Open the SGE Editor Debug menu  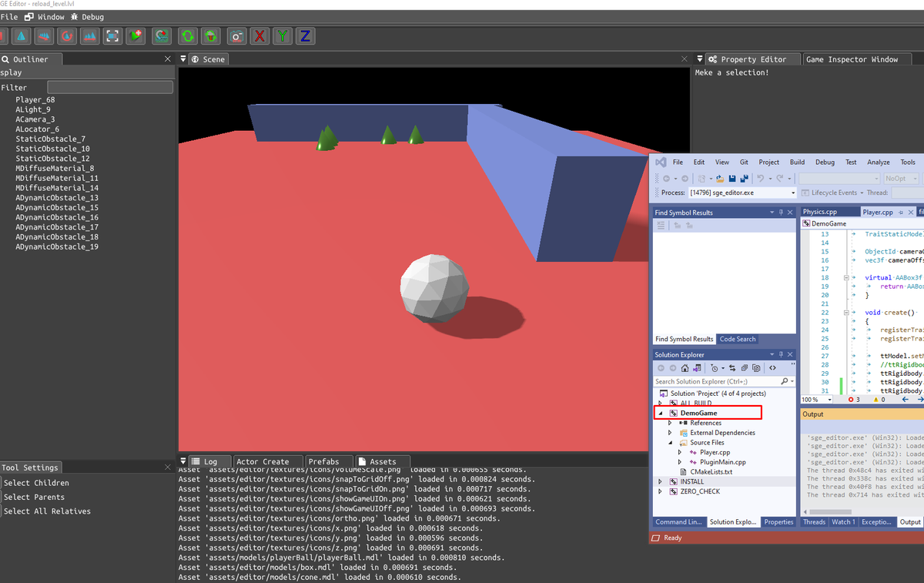click(x=86, y=17)
